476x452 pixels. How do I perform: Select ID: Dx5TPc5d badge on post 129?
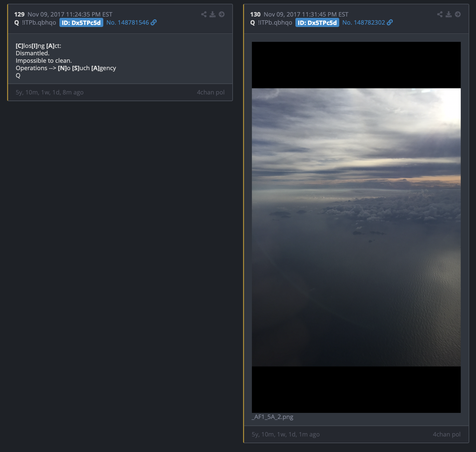81,23
